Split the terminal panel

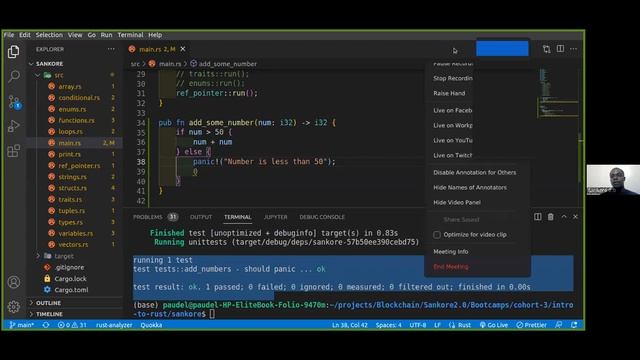(538, 217)
